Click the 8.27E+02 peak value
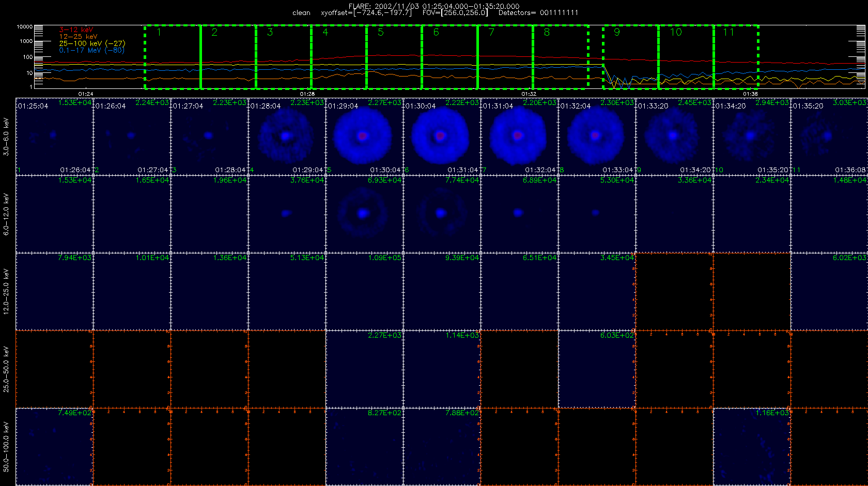The height and width of the screenshot is (486, 868). click(385, 413)
